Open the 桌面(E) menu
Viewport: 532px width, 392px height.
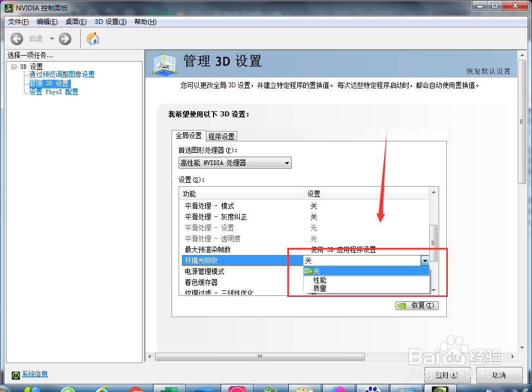tap(76, 22)
